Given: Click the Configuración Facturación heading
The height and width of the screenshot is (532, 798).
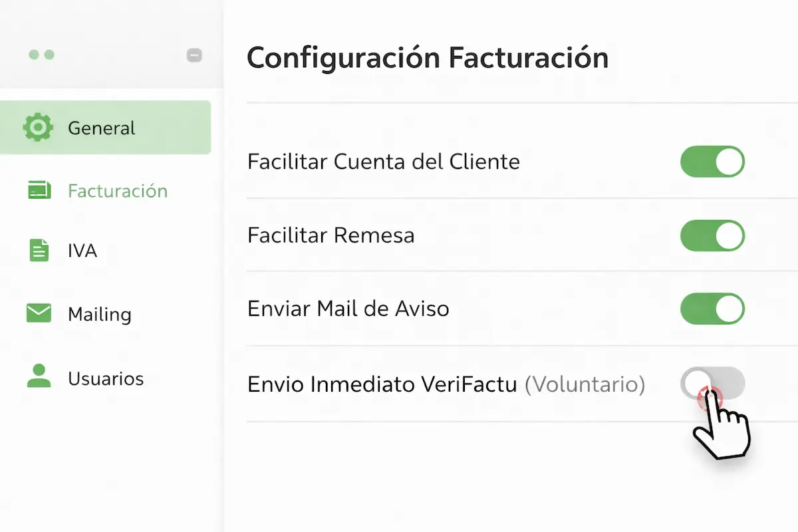Looking at the screenshot, I should 428,58.
